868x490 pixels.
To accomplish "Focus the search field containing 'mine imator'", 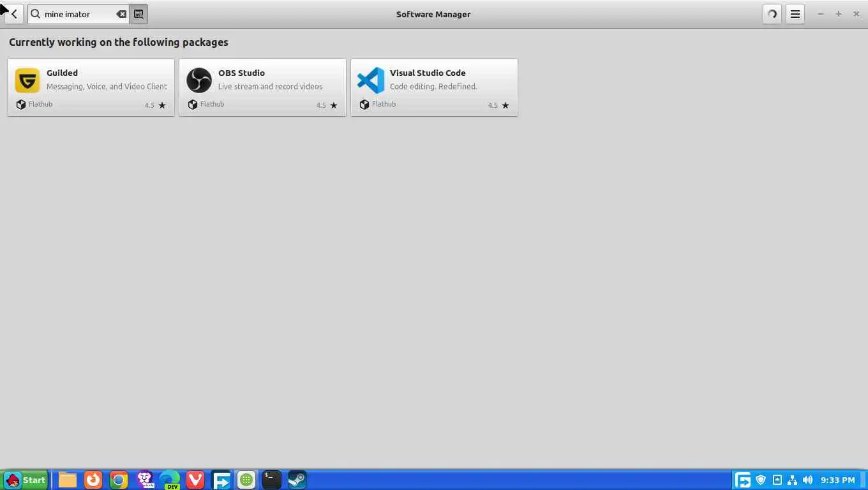I will point(78,14).
